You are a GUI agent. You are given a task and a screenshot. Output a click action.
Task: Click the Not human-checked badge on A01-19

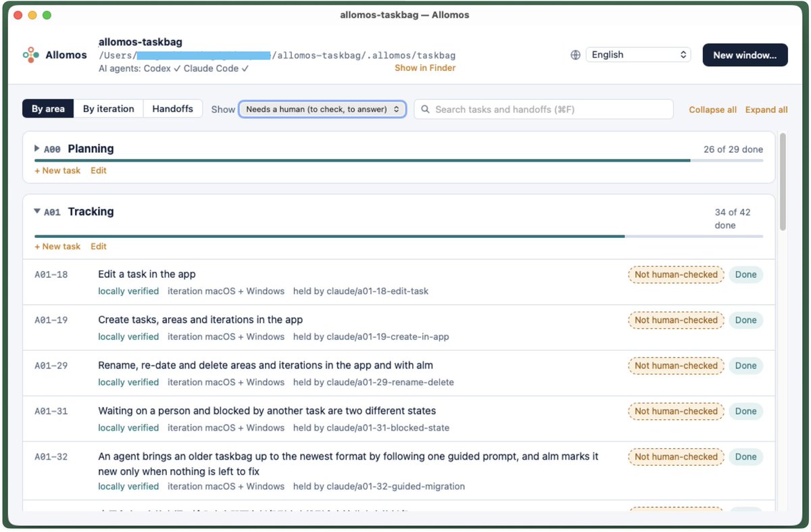pyautogui.click(x=676, y=320)
